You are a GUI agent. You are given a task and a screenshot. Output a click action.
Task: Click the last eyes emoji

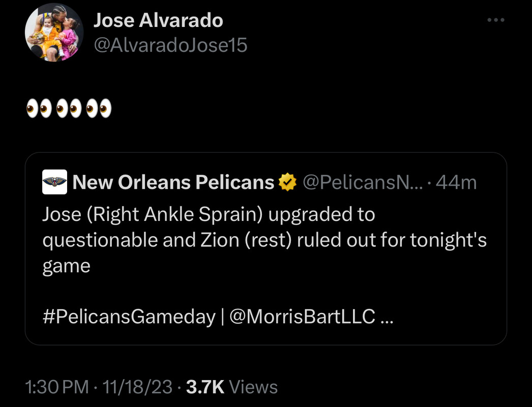[x=99, y=108]
